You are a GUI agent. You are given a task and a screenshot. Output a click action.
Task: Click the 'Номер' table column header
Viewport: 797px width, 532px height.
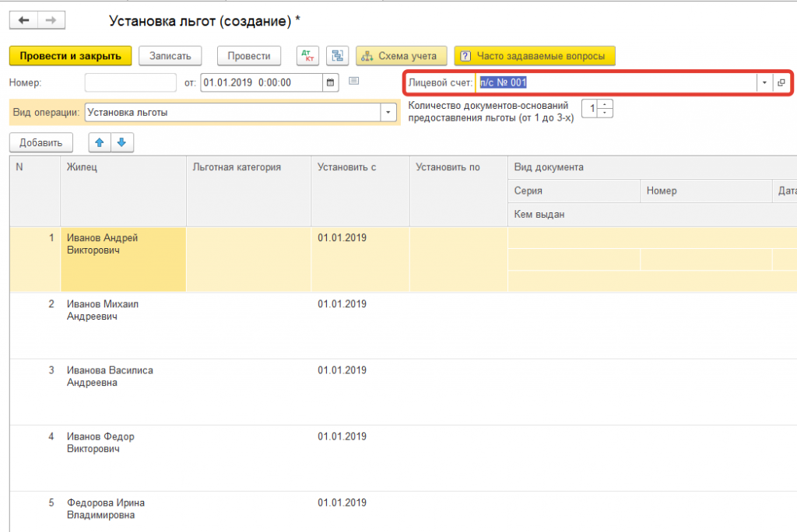point(706,191)
